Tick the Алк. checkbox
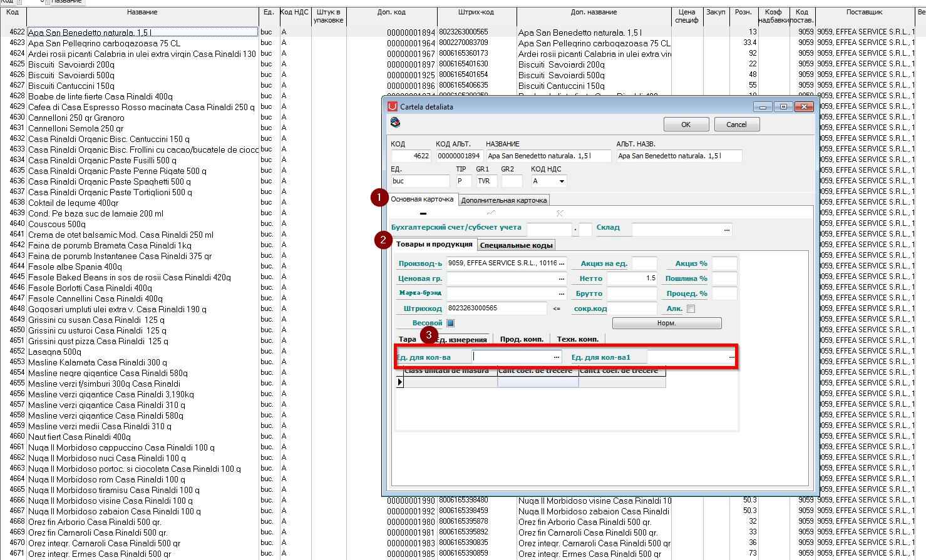 [691, 308]
